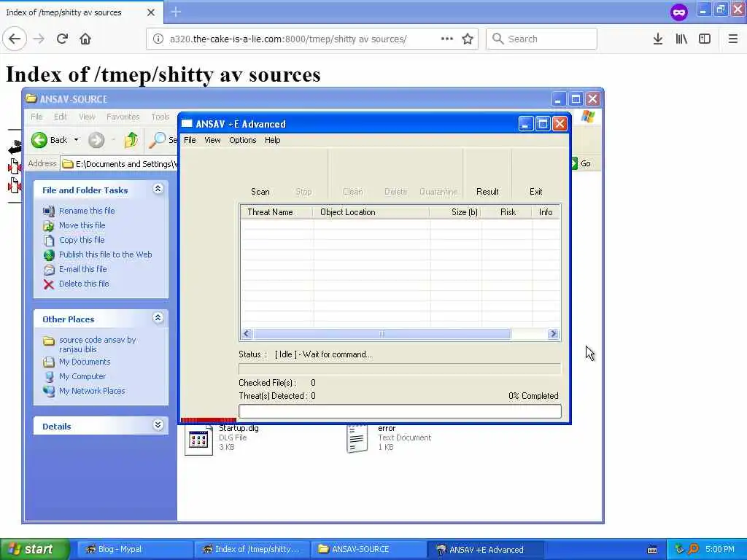The image size is (747, 560).
Task: Switch to ANSAV-SOURCE taskbar item
Action: coord(368,549)
